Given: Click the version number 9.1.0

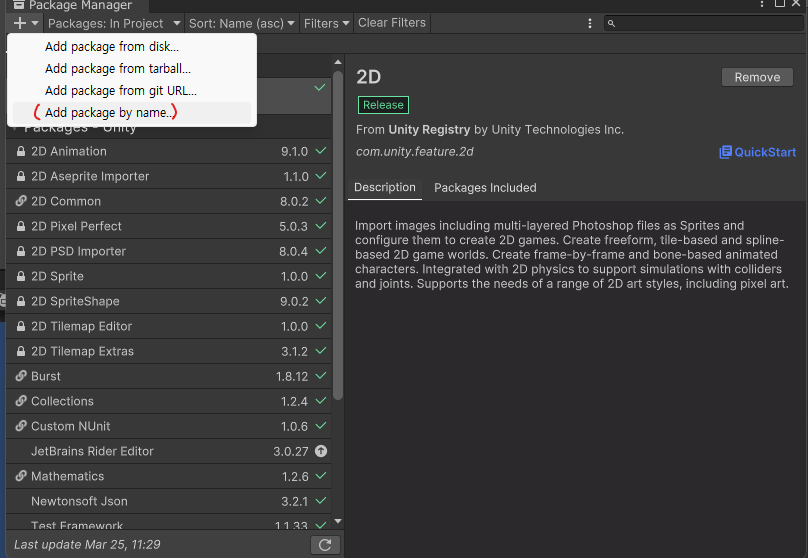Looking at the screenshot, I should [294, 151].
